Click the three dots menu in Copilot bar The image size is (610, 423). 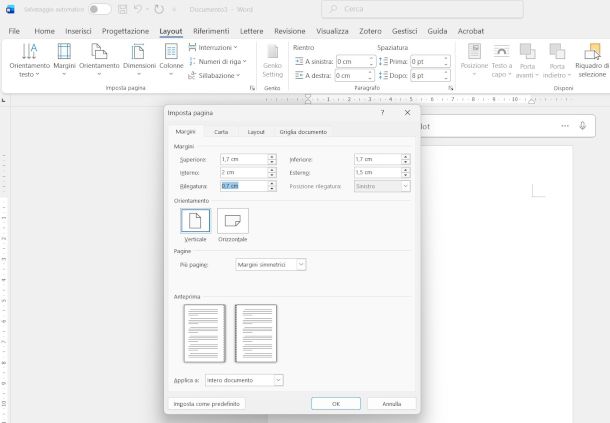tap(565, 126)
